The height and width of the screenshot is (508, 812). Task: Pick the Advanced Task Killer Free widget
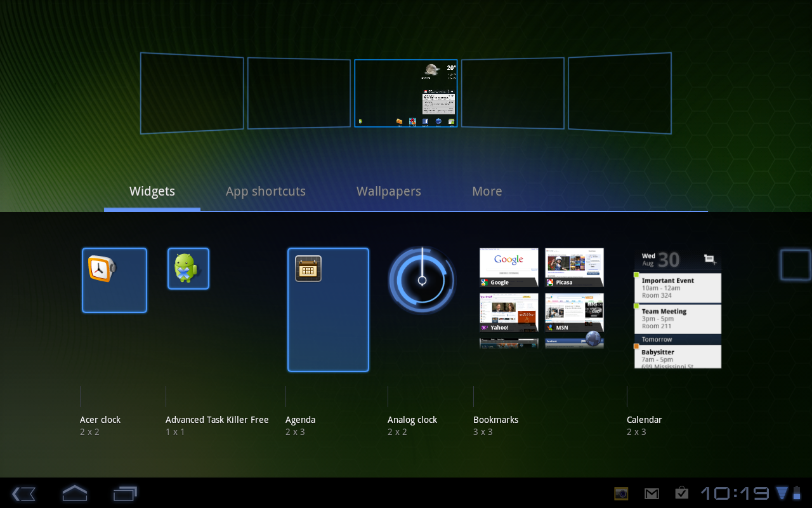tap(188, 269)
